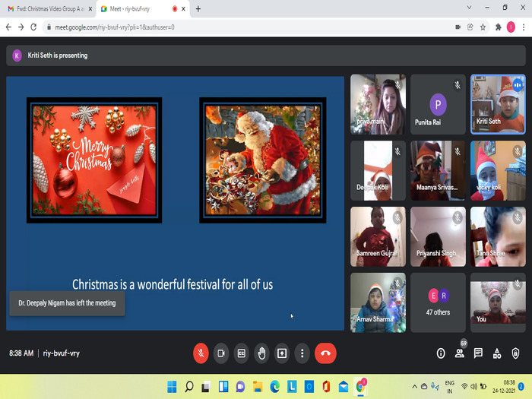Go back in browser
The image size is (532, 399).
(8, 27)
